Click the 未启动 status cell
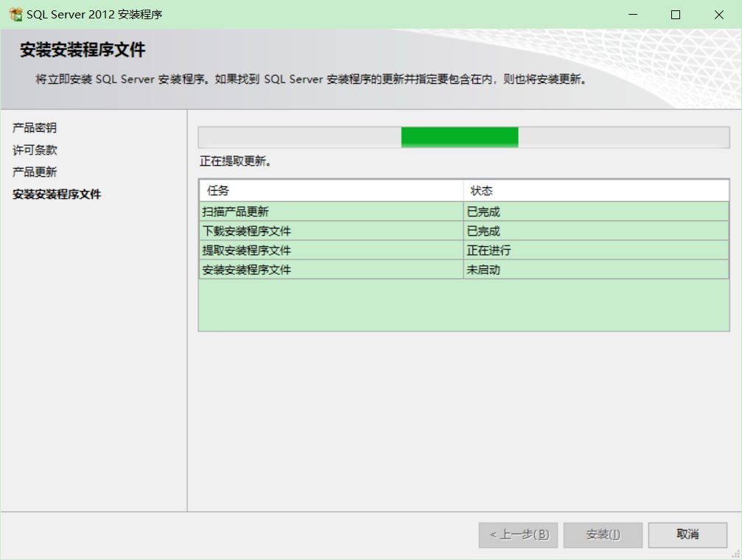 [x=596, y=270]
